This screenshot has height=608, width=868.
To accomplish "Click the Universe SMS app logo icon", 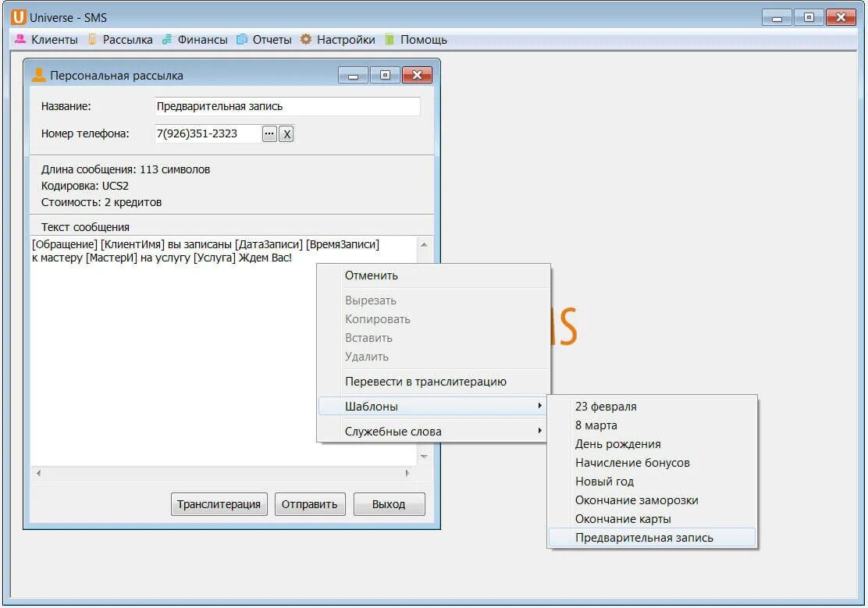I will click(x=18, y=17).
